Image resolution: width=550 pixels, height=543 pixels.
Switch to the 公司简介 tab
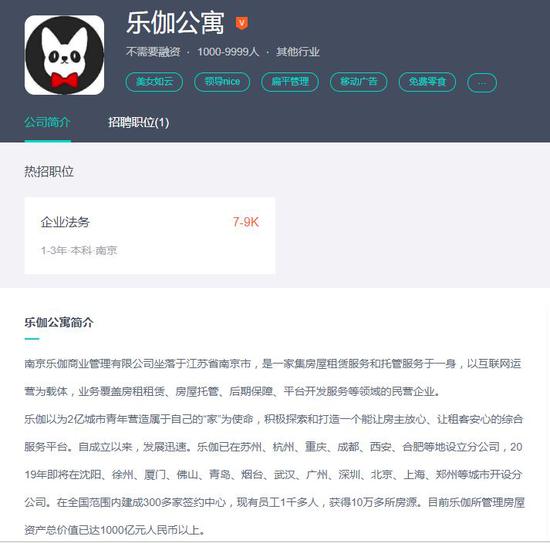coord(47,122)
